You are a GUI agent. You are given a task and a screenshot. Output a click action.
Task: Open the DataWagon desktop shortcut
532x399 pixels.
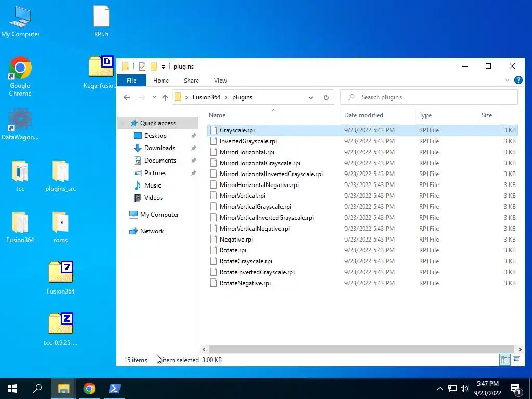(x=20, y=124)
